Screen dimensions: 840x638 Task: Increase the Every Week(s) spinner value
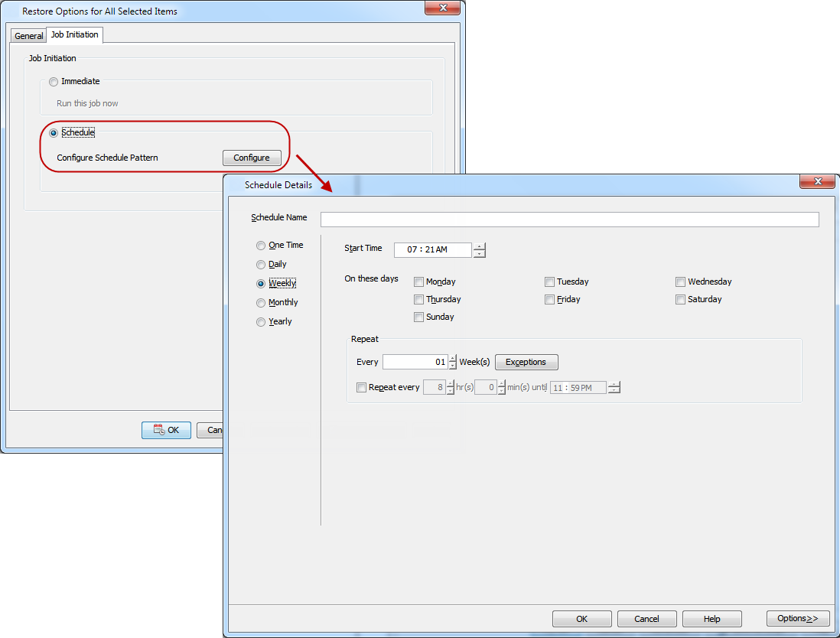pos(452,358)
